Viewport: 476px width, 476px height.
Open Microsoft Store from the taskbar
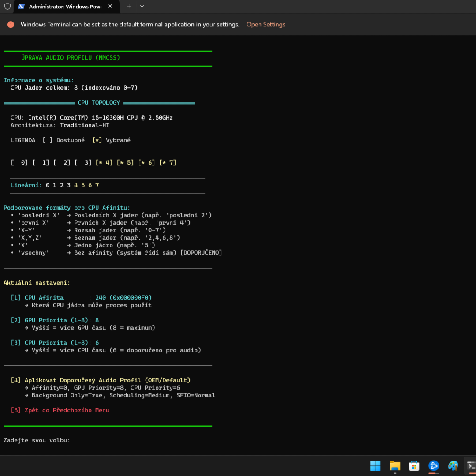tap(414, 465)
